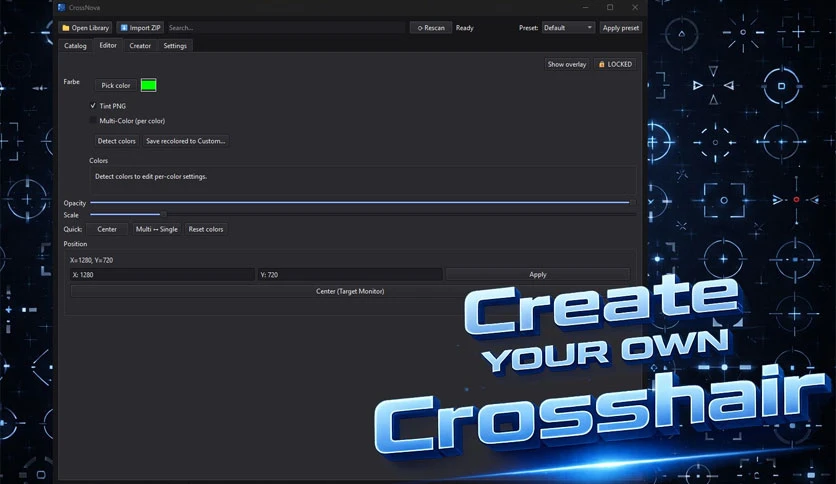836x484 pixels.
Task: Rescan the crosshair library
Action: tap(431, 28)
